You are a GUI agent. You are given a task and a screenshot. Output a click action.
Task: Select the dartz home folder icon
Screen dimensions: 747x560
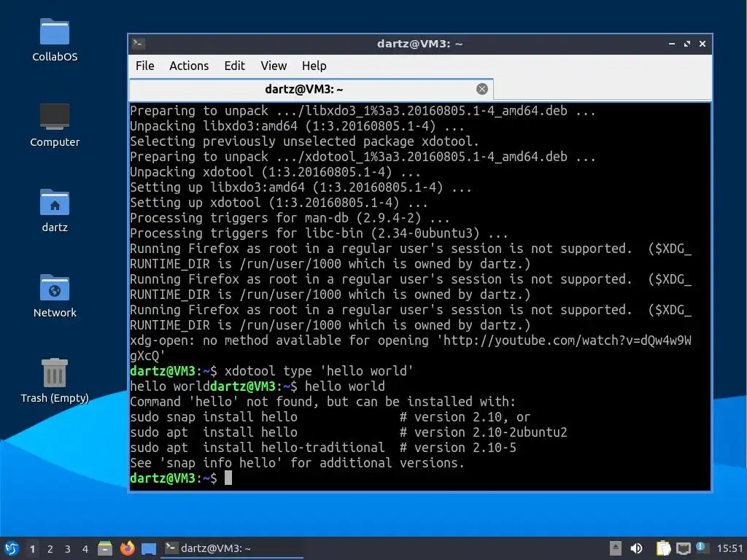[x=55, y=211]
